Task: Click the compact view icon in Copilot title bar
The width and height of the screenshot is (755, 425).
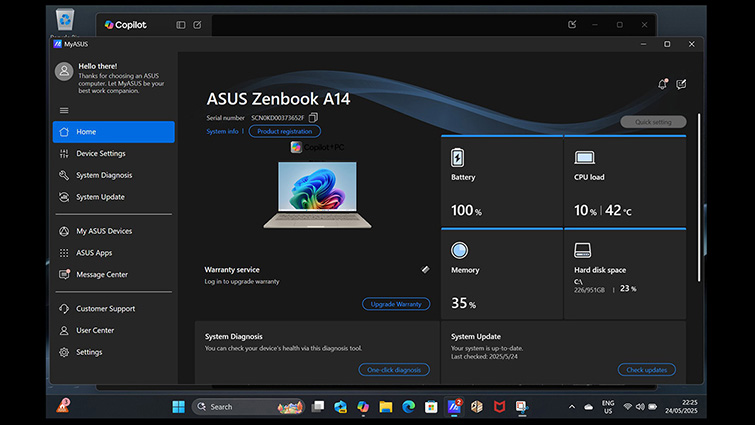Action: click(572, 24)
